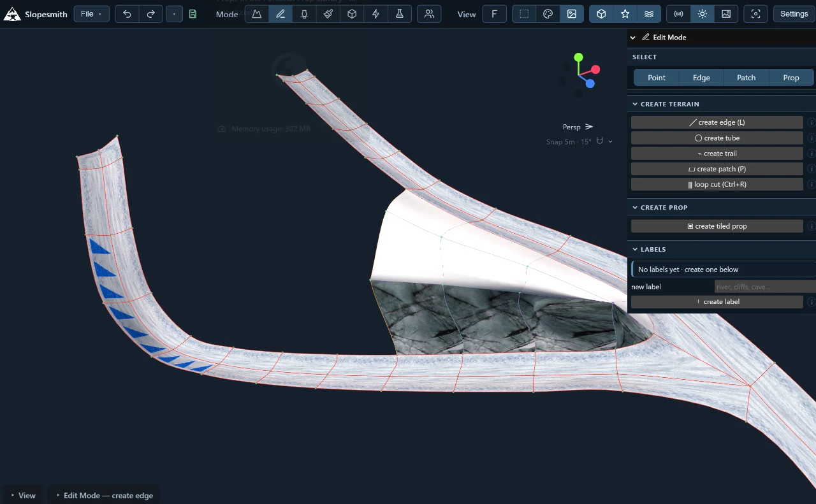Click the redo arrow in the toolbar
Screen dimensions: 816x504
pos(150,14)
